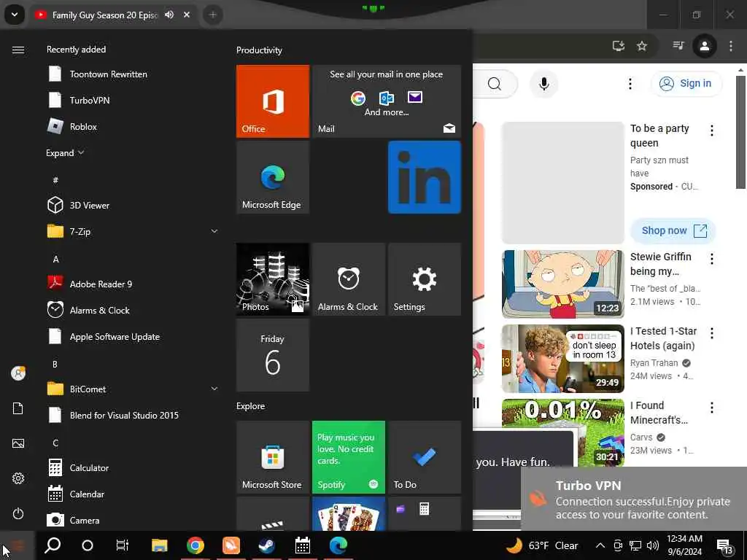
Task: Open options for I Found Minecraft's video
Action: 712,408
